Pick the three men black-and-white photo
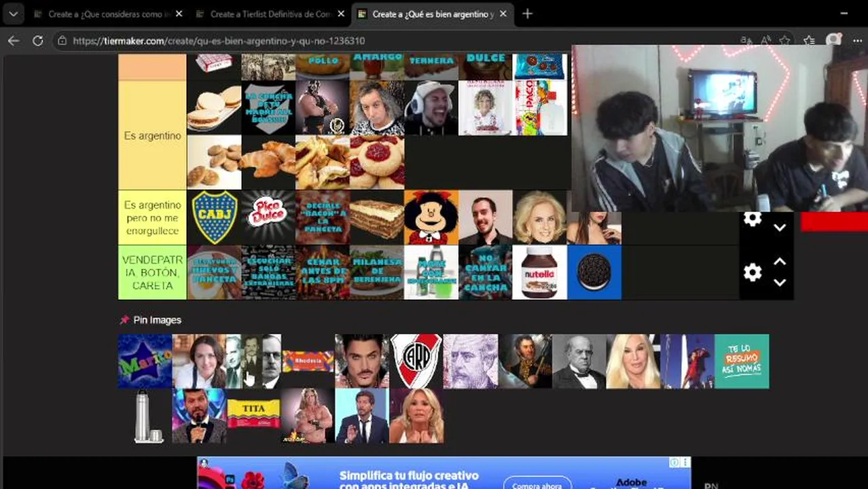Screen dimensions: 868x489 pos(253,361)
